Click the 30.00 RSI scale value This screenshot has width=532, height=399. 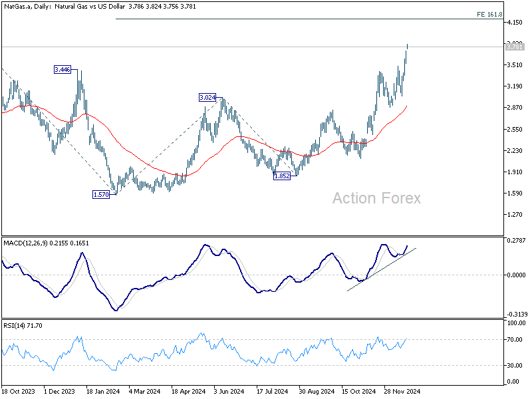(x=515, y=365)
